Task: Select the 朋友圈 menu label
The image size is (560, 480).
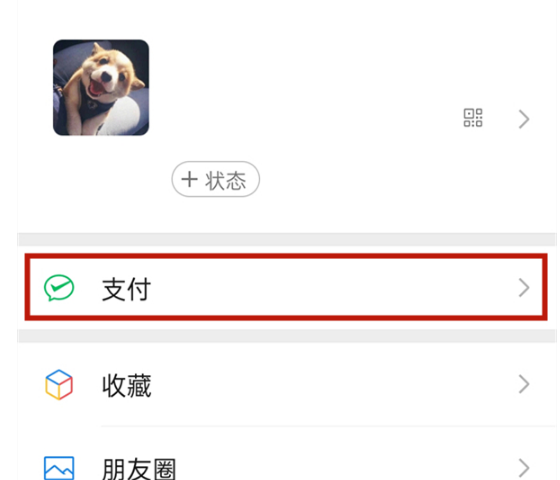Action: (139, 469)
